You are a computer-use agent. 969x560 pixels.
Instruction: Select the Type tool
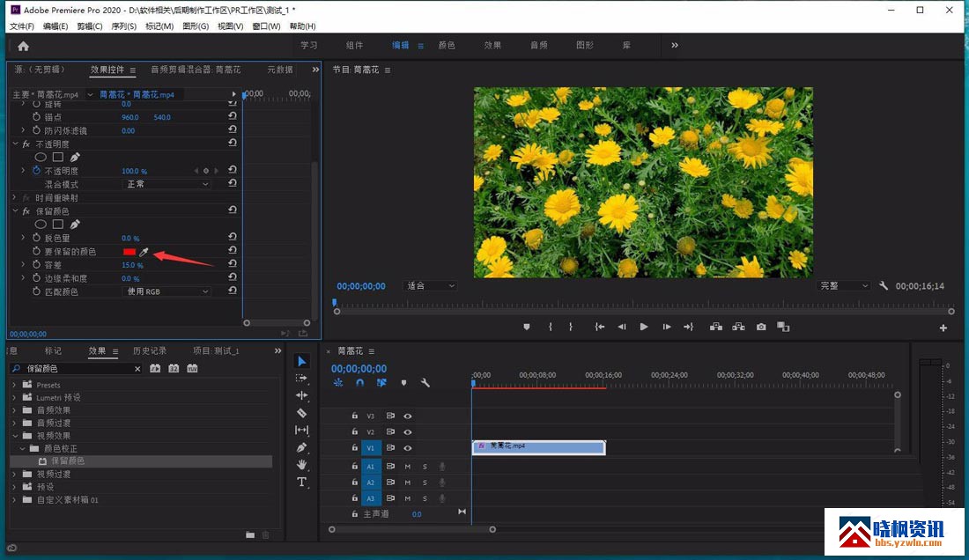[301, 482]
